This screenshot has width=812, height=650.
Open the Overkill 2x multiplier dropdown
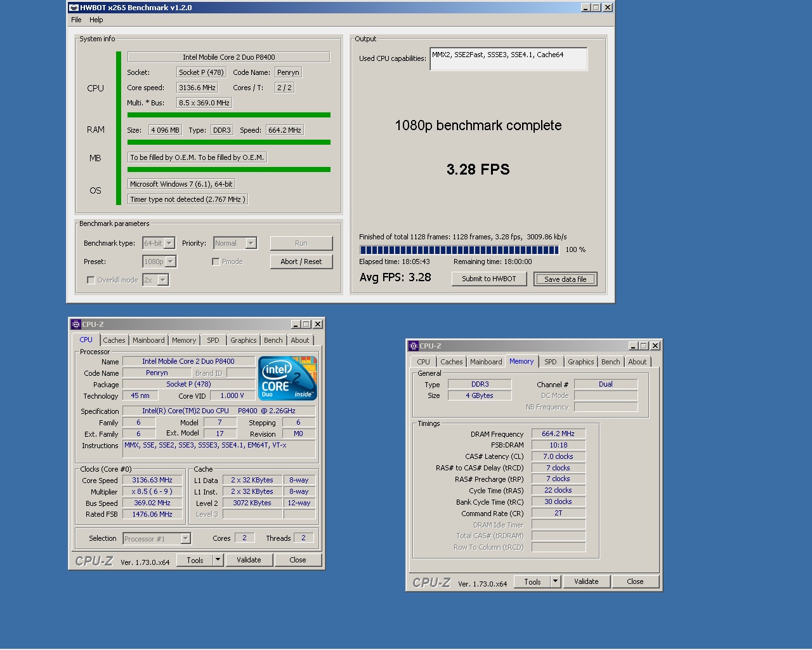(x=163, y=280)
